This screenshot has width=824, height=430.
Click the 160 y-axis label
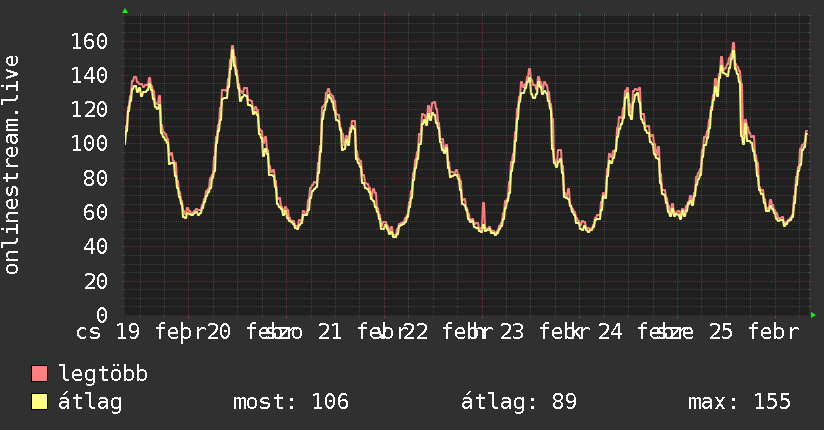coord(89,42)
